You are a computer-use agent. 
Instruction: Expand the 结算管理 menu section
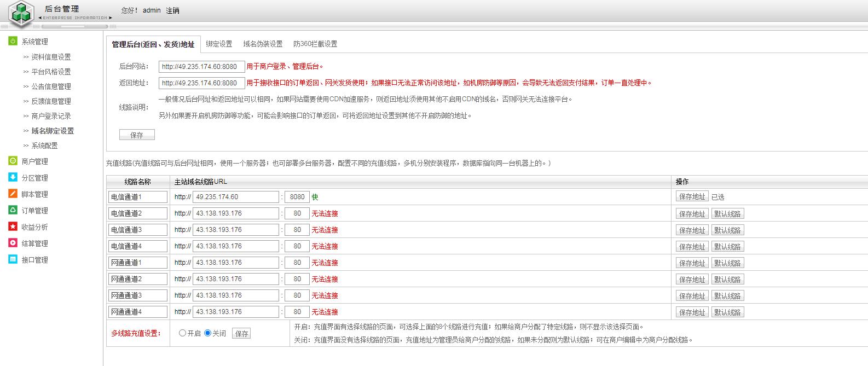pyautogui.click(x=34, y=243)
